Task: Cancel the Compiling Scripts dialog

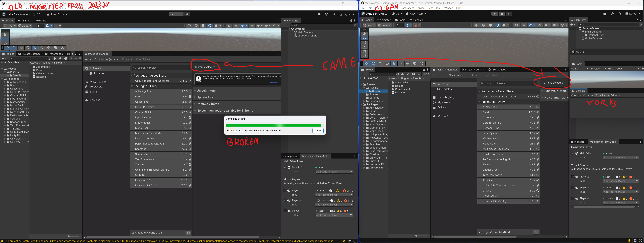Action: [x=318, y=131]
